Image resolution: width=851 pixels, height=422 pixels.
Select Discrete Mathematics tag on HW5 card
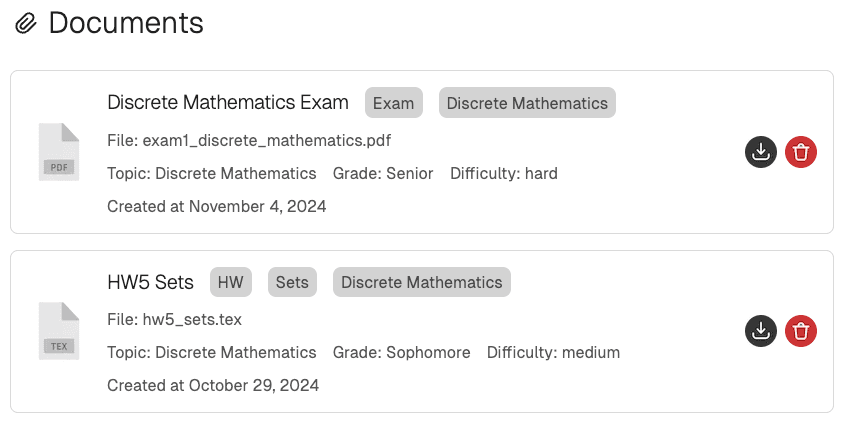[x=422, y=282]
